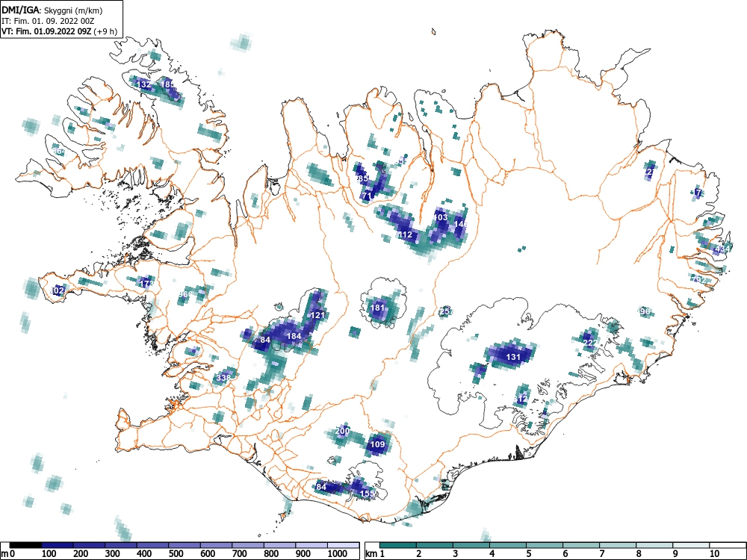Image resolution: width=747 pixels, height=560 pixels.
Task: Click the '257' visibility value
Action: [447, 311]
